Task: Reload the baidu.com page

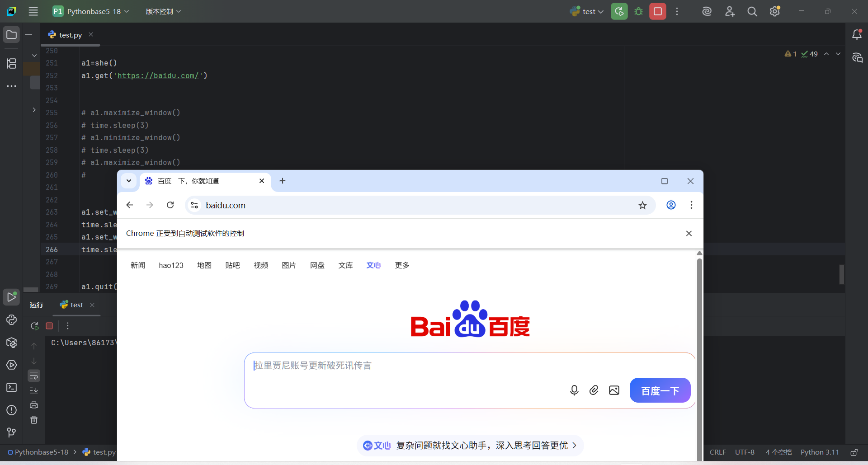Action: point(170,205)
